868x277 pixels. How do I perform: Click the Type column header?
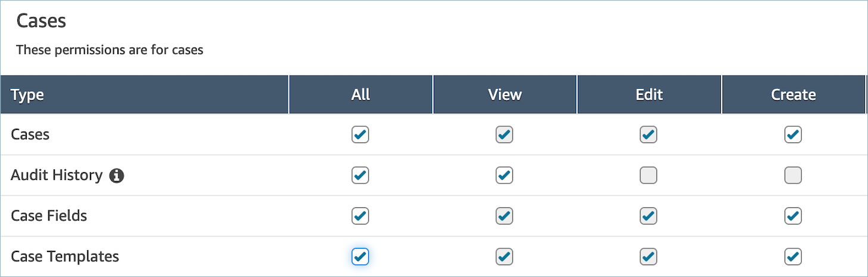[x=27, y=95]
